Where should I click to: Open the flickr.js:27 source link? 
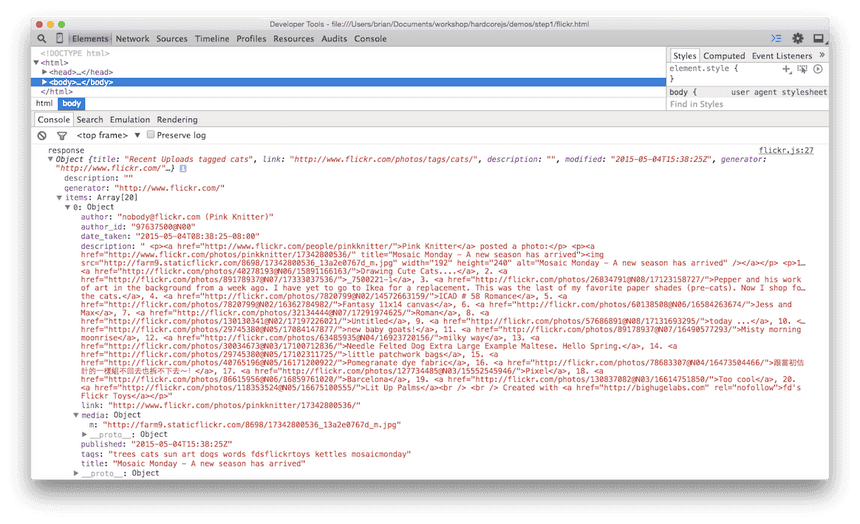tap(786, 150)
